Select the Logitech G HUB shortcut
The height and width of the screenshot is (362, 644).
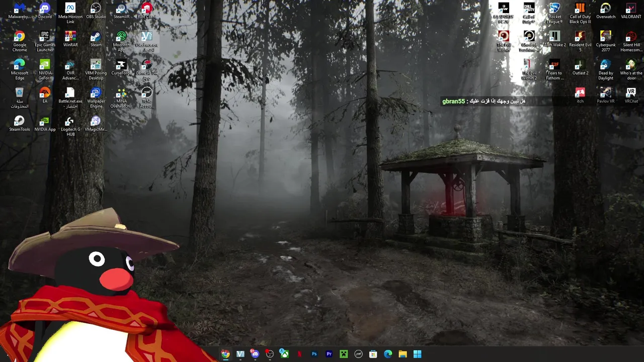(70, 126)
